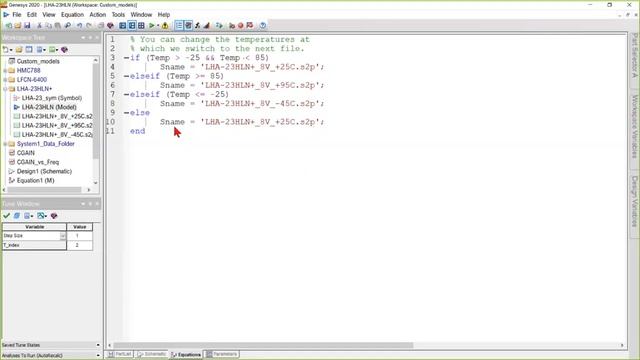Click the red circle stop toolbar icon
Viewport: 640px width, 360px height.
point(241,25)
